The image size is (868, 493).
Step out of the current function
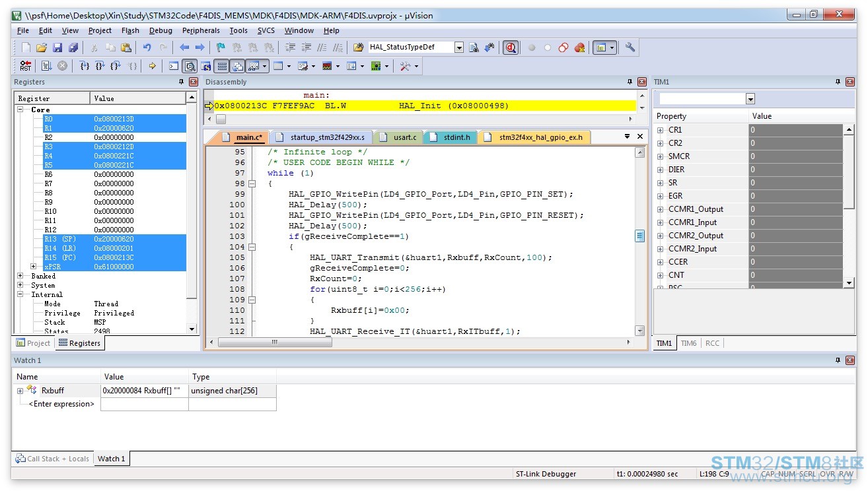tap(116, 66)
